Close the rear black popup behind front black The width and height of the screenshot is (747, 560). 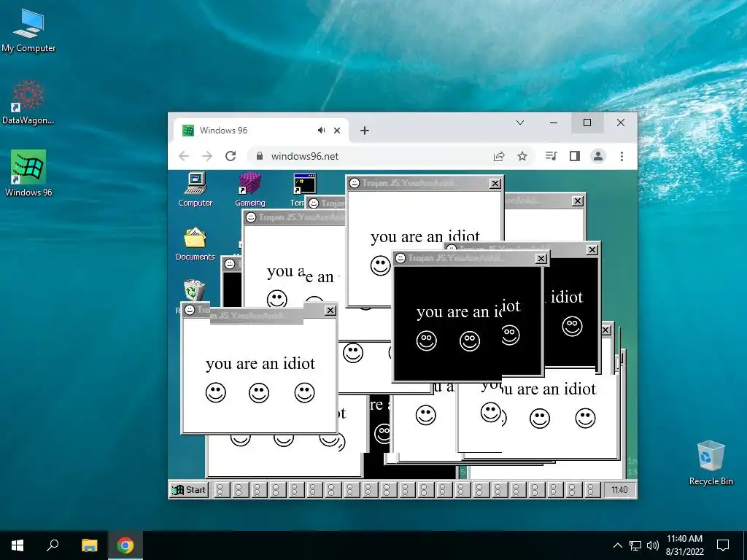point(592,249)
